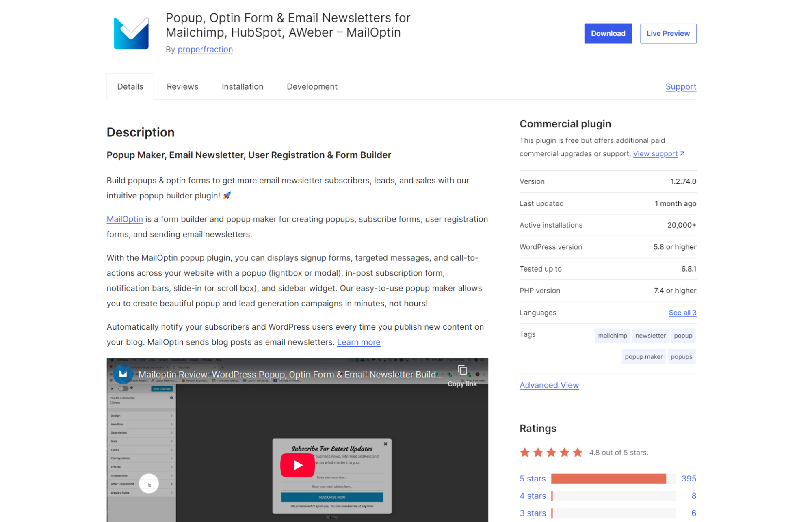Screen dimensions: 812x522
Task: Click the 3 stars rating bar
Action: (613, 513)
